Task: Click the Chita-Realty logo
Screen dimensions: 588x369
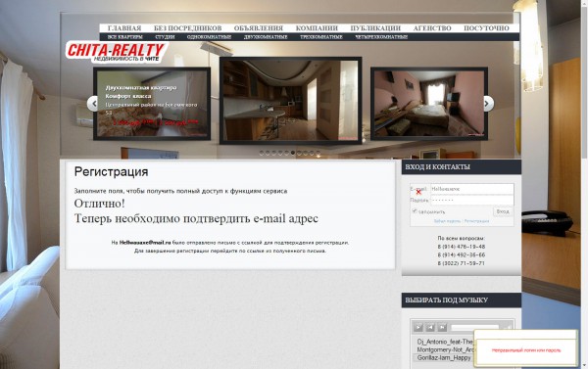Action: 117,52
